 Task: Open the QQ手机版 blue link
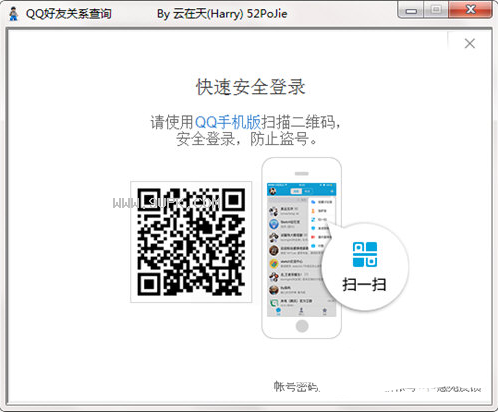[x=228, y=122]
